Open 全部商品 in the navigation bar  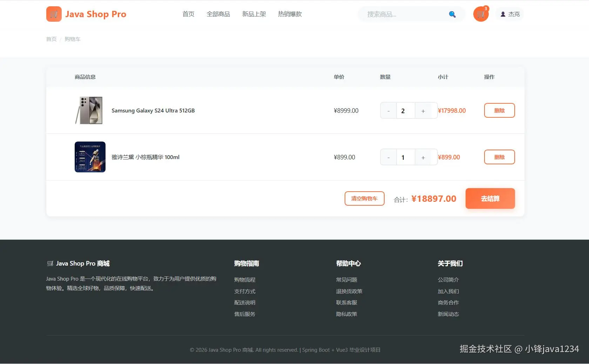pos(218,14)
